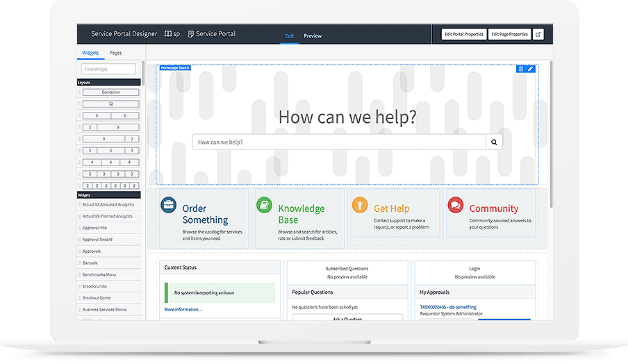The image size is (628, 364).
Task: Click the page canvas scrollbar
Action: point(551,134)
